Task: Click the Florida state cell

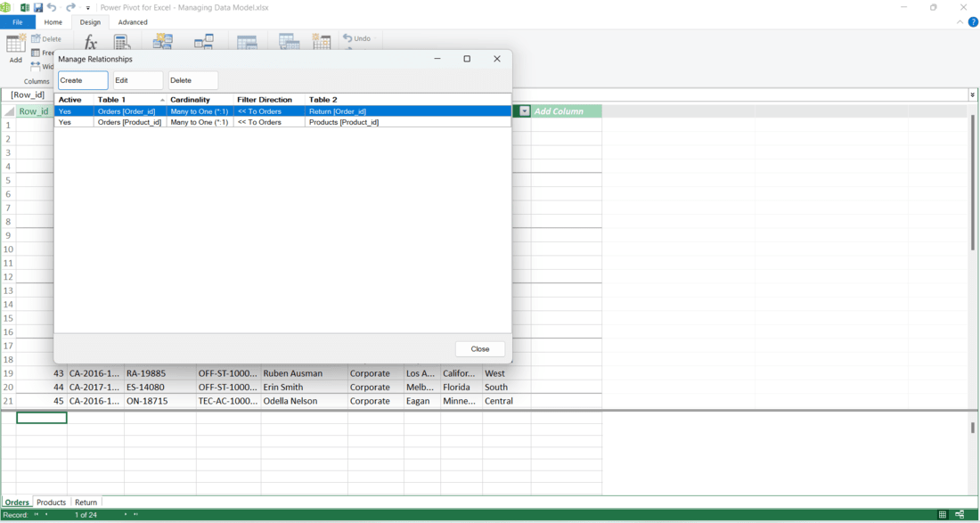Action: 461,388
